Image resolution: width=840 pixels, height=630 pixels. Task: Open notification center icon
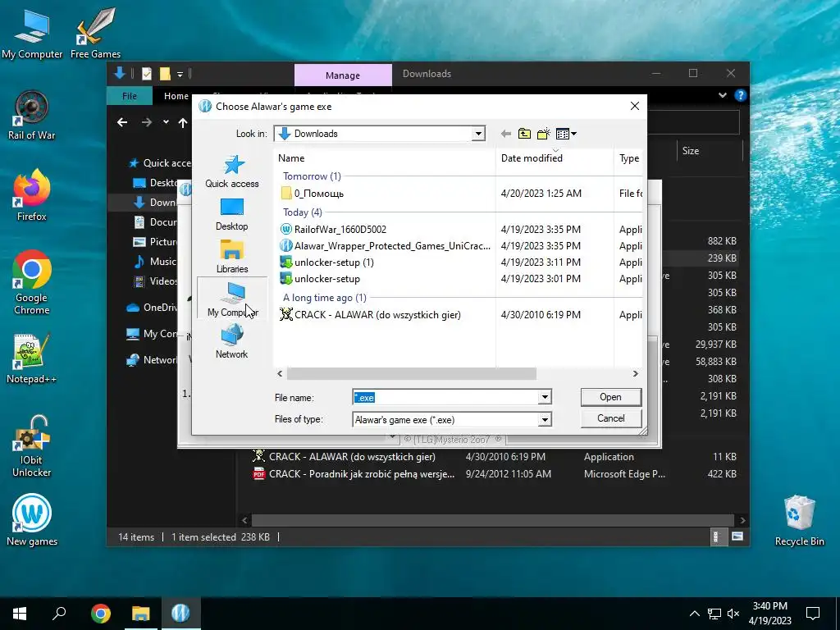coord(813,614)
